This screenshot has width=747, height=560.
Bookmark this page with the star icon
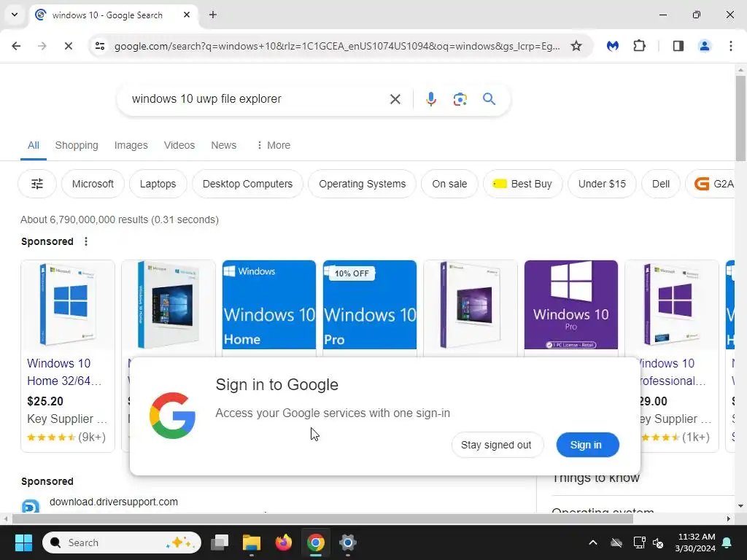[576, 46]
